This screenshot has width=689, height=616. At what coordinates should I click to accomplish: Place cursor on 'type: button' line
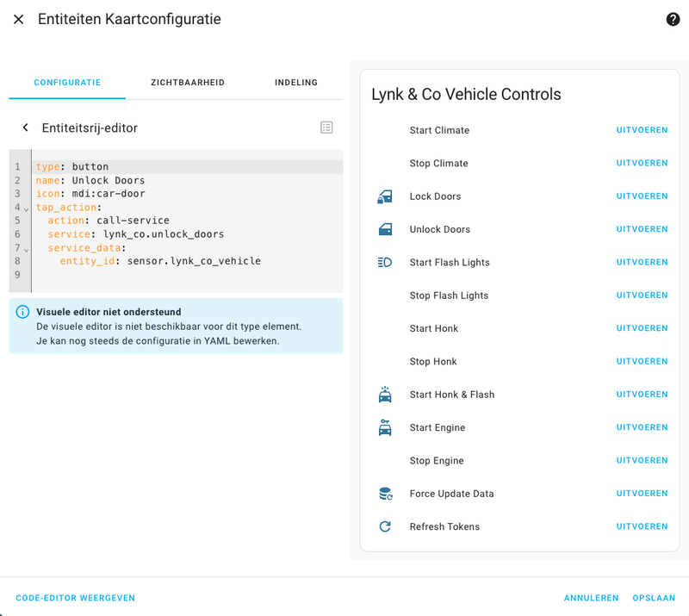click(189, 166)
